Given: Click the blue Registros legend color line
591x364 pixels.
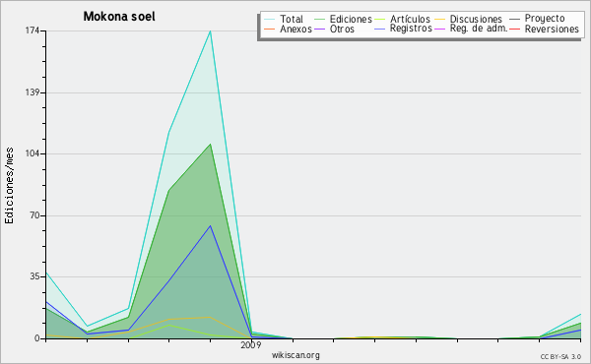Looking at the screenshot, I should click(380, 29).
